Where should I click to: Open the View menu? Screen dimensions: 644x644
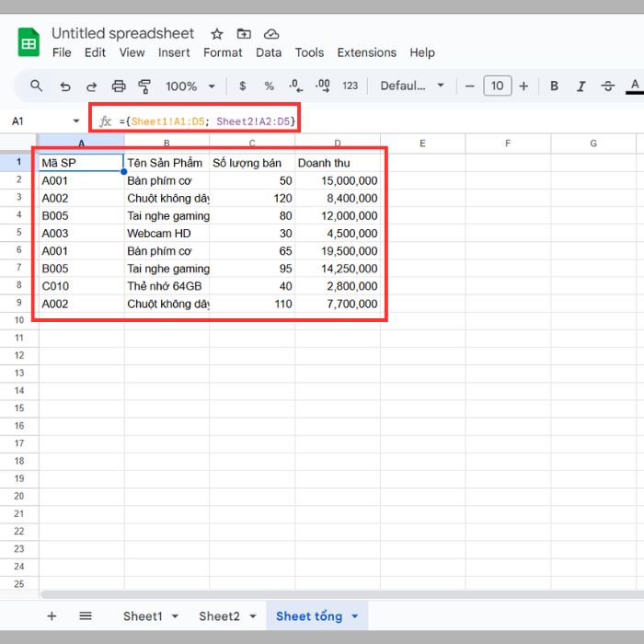[x=132, y=52]
